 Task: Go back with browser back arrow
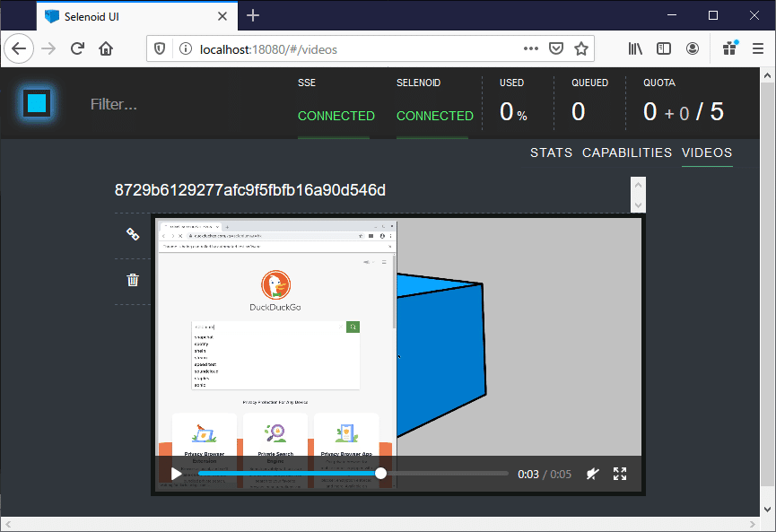click(19, 48)
